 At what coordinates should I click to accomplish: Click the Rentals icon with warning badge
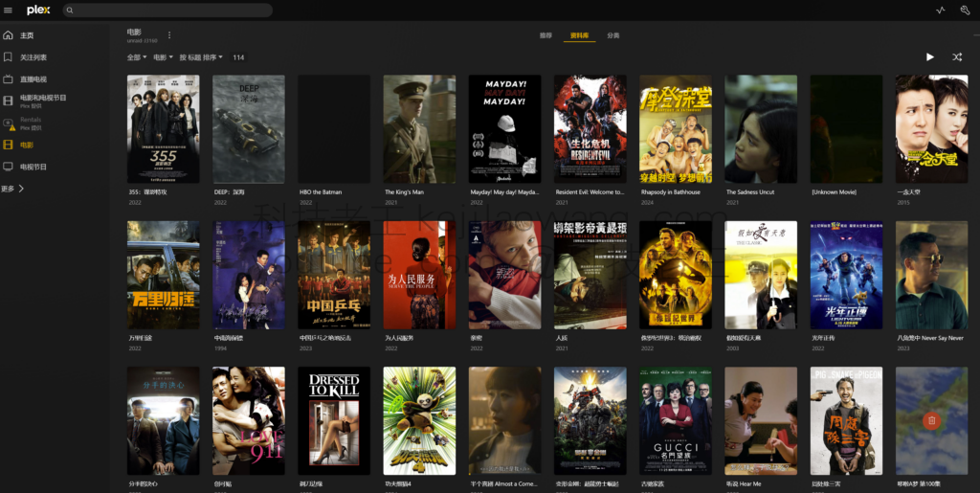pos(8,123)
